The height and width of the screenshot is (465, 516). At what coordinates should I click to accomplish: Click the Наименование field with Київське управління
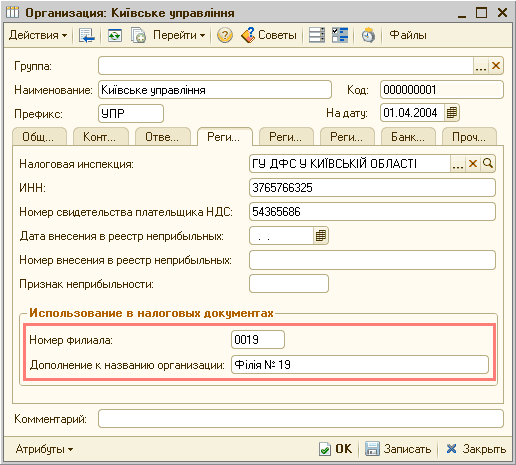pos(215,90)
